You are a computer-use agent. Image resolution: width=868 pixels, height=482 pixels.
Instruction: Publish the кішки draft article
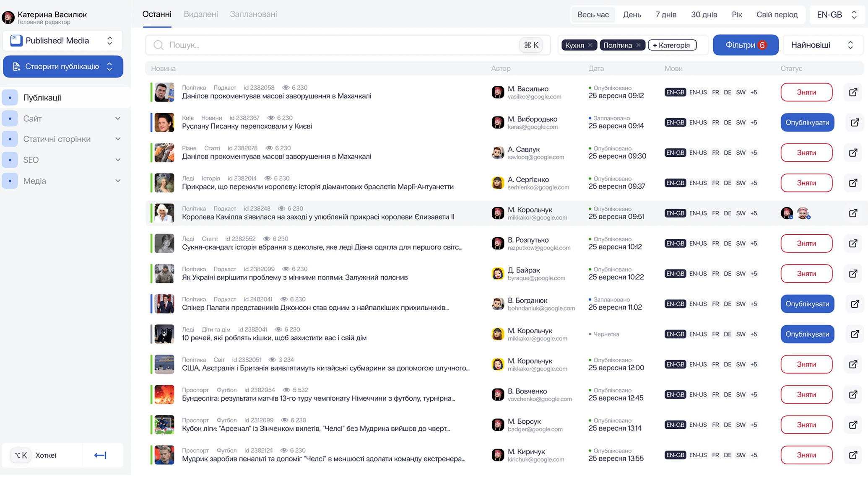pos(807,334)
